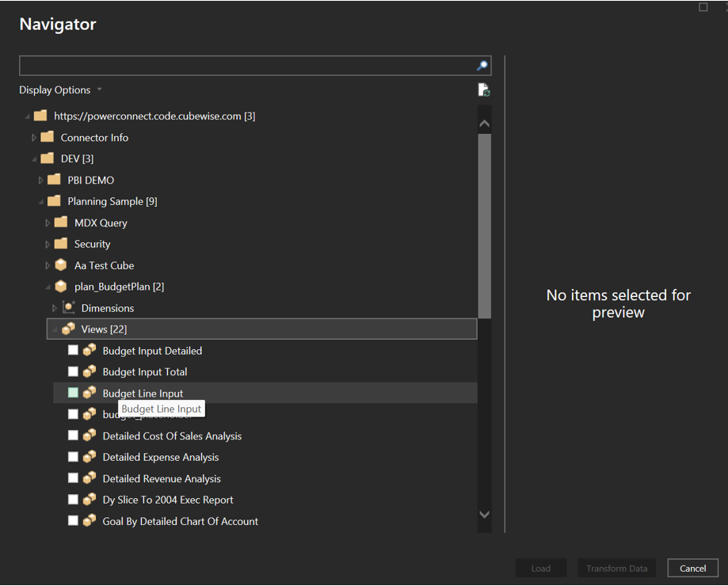Click the root URL folder icon
Image resolution: width=728 pixels, height=586 pixels.
coord(40,116)
